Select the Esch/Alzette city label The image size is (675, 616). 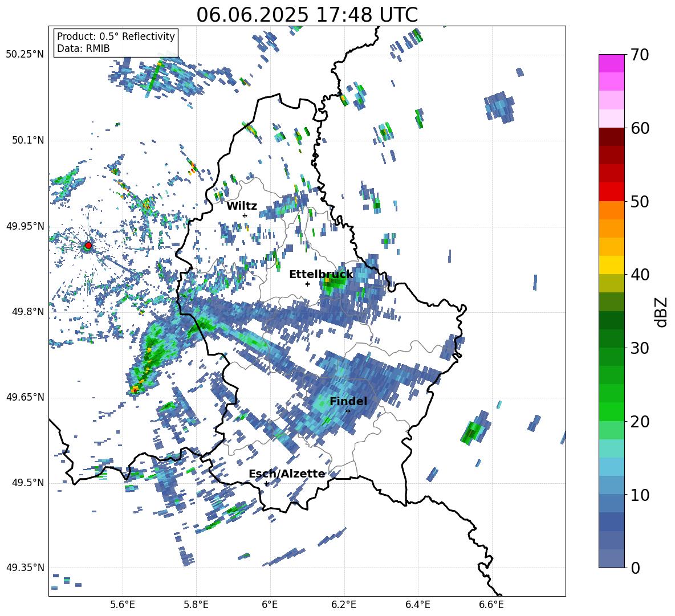287,474
